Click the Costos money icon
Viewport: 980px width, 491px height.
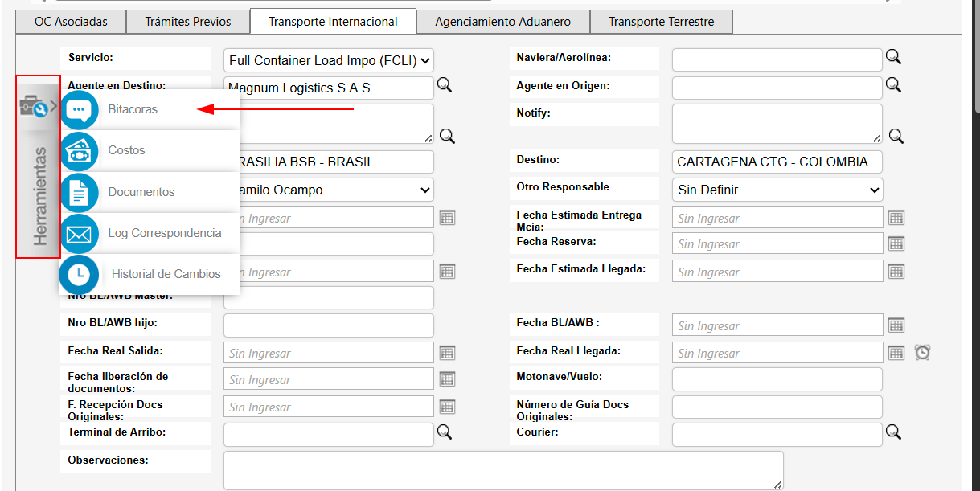click(79, 151)
